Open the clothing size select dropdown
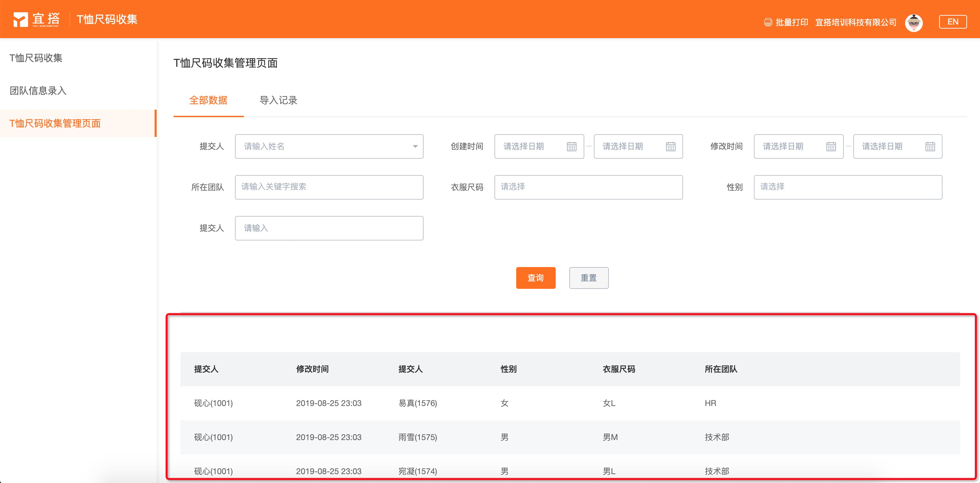This screenshot has width=980, height=483. (x=588, y=187)
